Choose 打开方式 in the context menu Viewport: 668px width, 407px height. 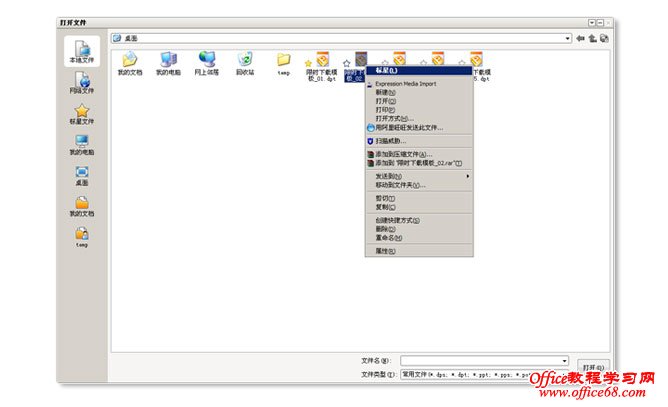(419, 118)
